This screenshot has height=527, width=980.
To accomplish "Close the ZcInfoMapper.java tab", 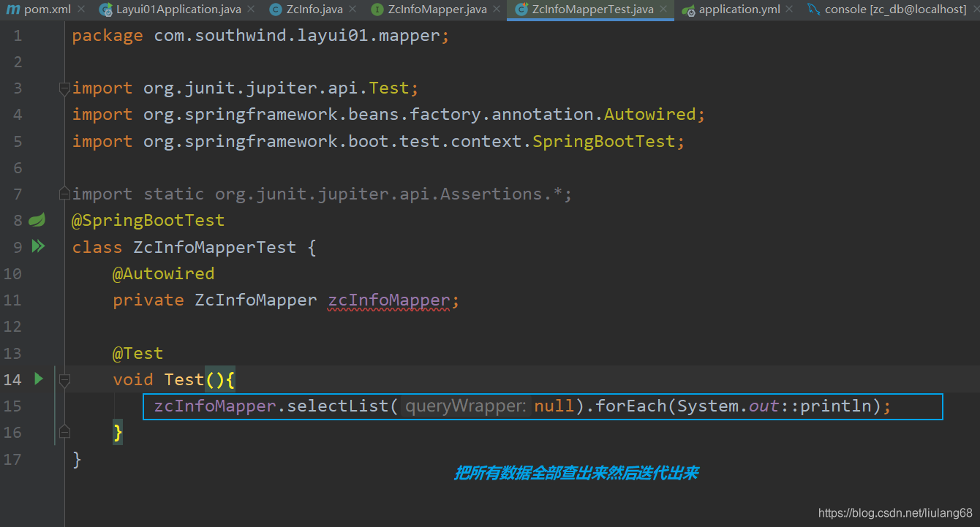I will click(x=497, y=10).
